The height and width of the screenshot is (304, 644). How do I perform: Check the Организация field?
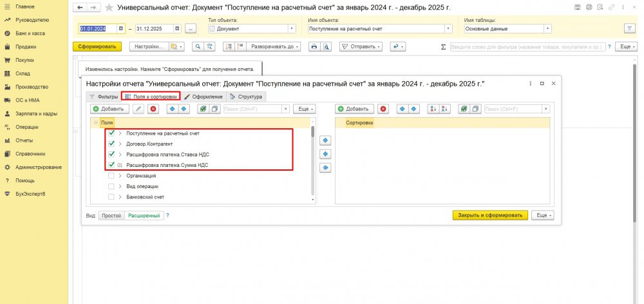111,176
